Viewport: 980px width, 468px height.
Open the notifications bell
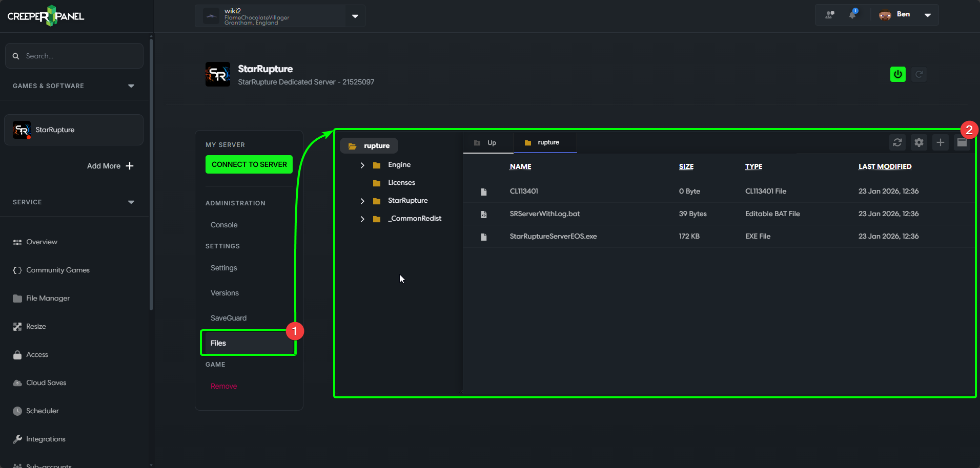tap(852, 14)
